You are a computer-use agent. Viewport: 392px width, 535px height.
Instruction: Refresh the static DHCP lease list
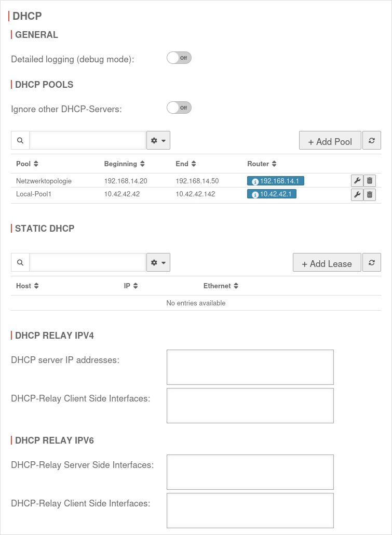(x=372, y=262)
